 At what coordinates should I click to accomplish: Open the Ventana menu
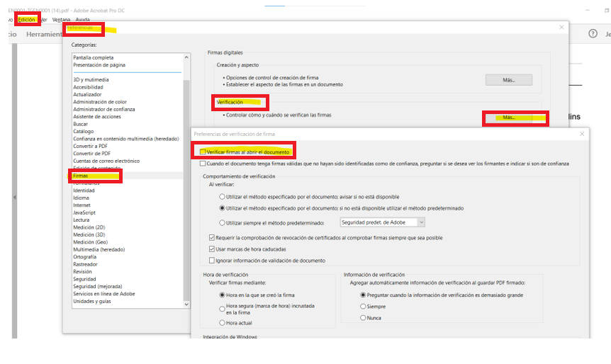point(61,19)
